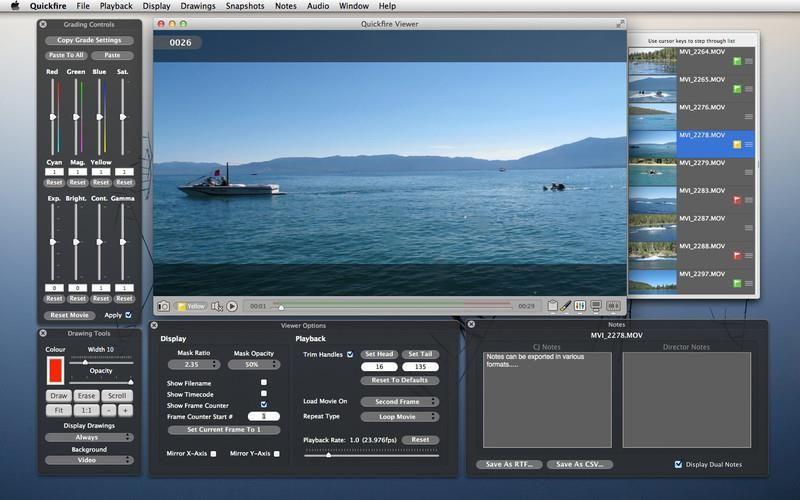Viewport: 800px width, 500px height.
Task: Click the red flag on MVI_2283.MOV
Action: pos(737,200)
